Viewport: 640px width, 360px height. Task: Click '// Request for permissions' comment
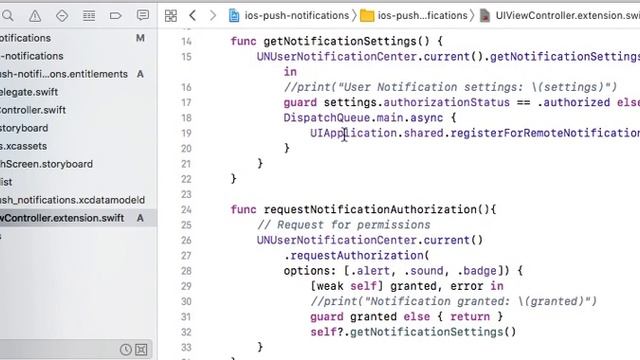pos(344,225)
